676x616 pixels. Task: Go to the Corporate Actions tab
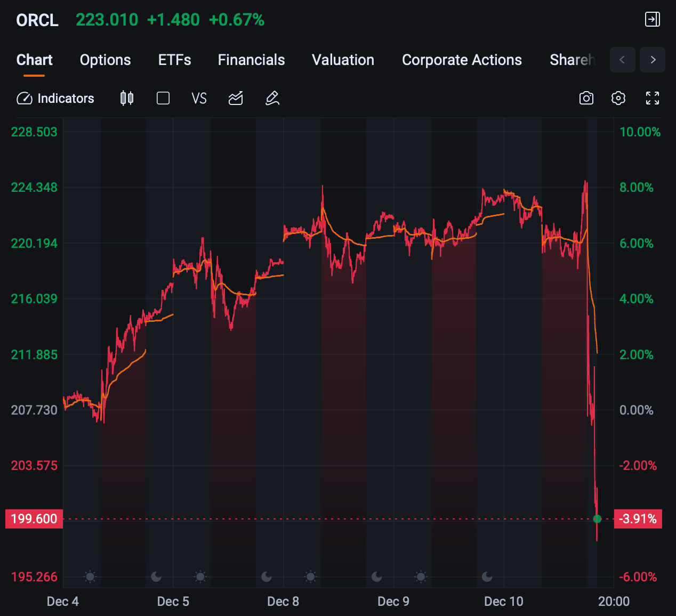[x=462, y=60]
